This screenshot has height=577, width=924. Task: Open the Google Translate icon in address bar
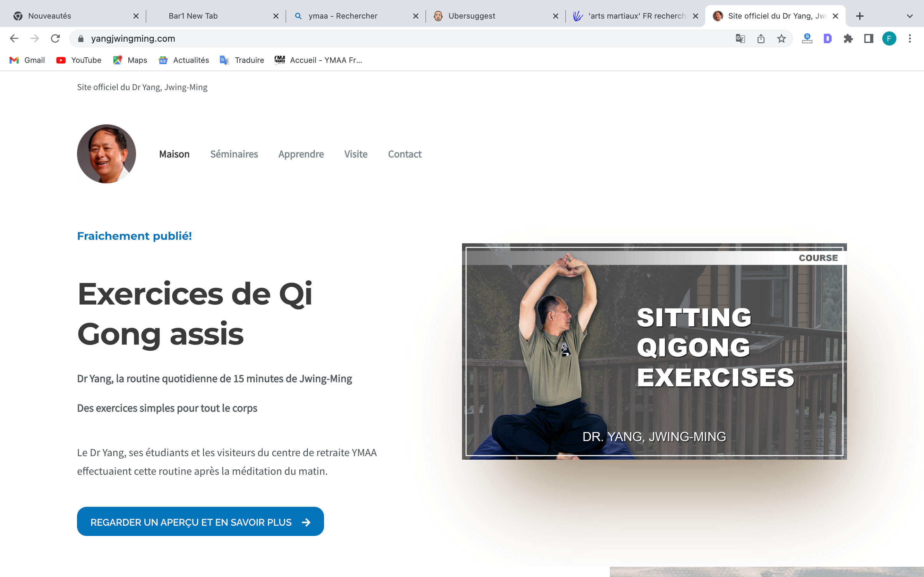pyautogui.click(x=740, y=38)
